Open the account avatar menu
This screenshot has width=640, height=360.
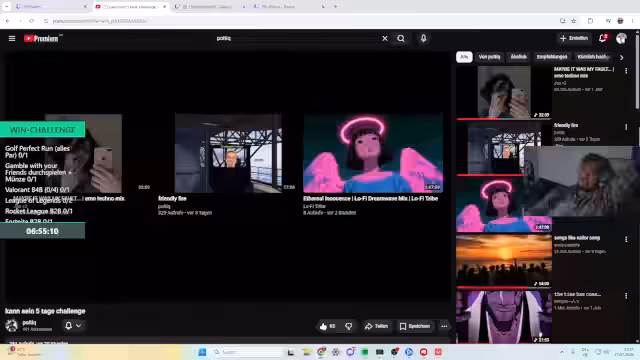click(x=621, y=38)
